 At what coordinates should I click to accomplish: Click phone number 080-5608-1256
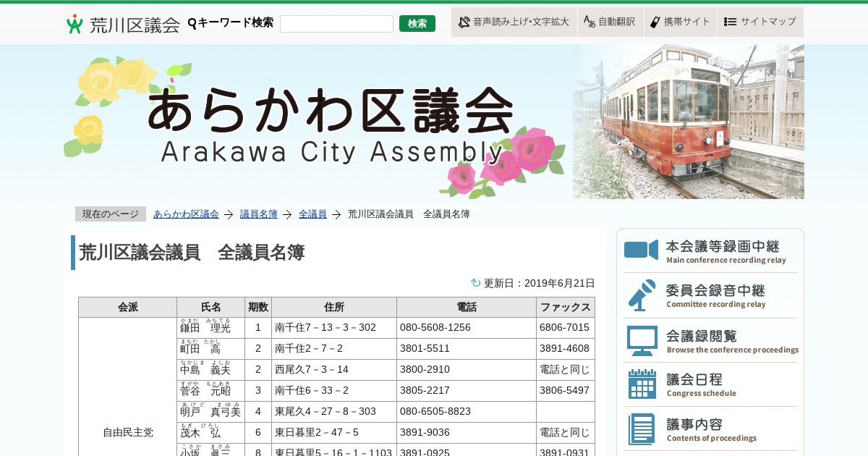tap(435, 327)
